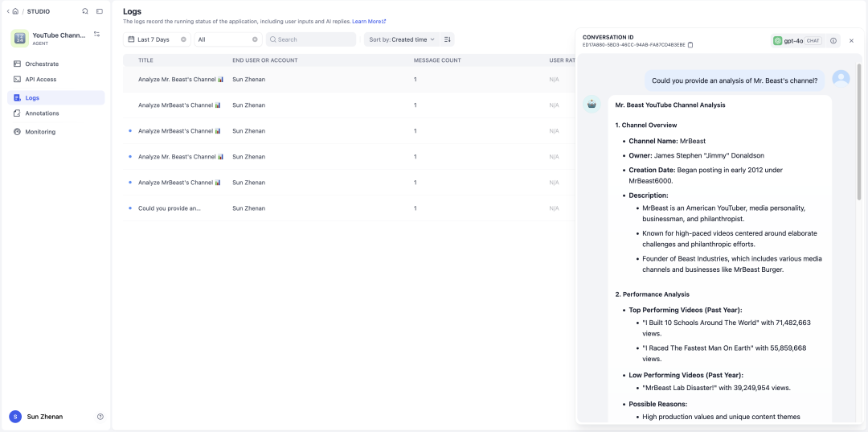Click STUDIO breadcrumb label

click(x=39, y=11)
